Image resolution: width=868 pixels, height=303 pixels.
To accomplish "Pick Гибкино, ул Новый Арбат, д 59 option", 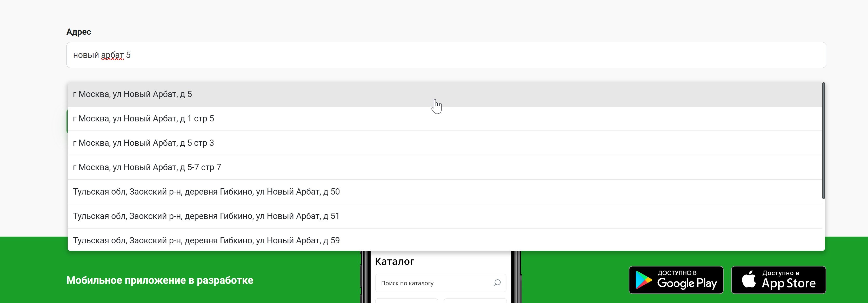I will click(206, 240).
